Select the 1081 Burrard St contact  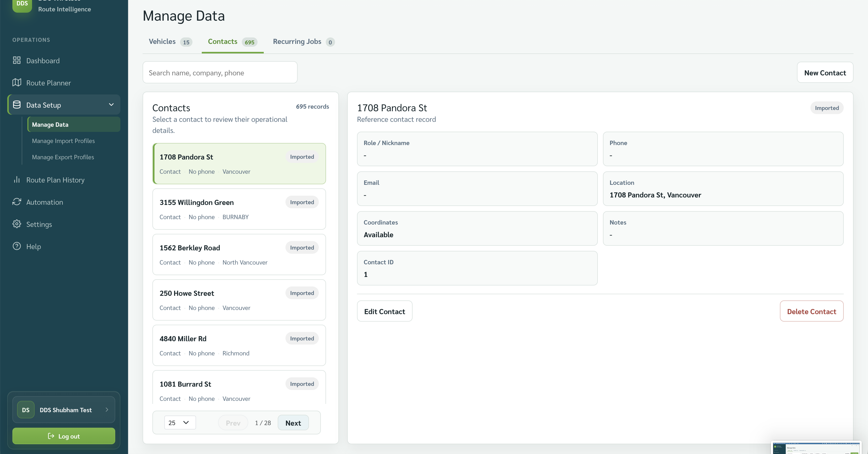pos(239,387)
